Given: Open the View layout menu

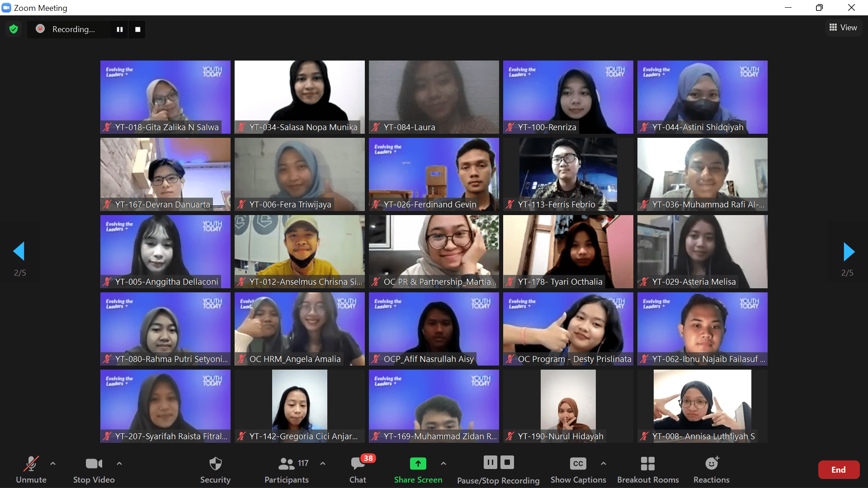Looking at the screenshot, I should point(843,28).
